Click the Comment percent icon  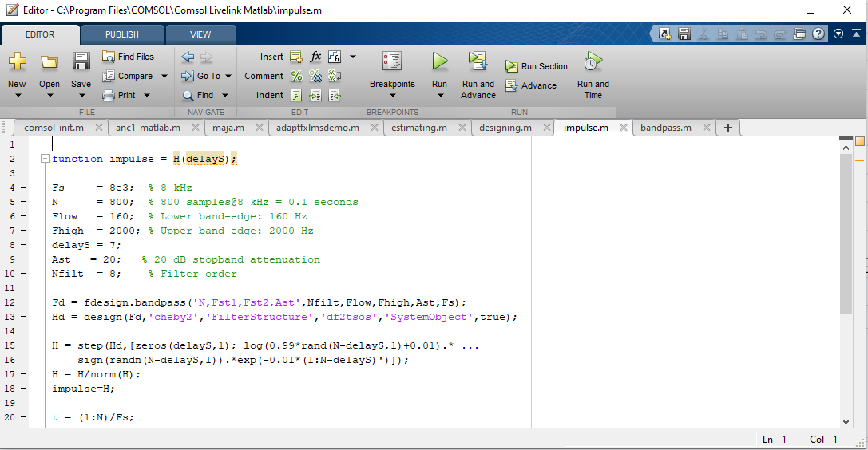296,76
